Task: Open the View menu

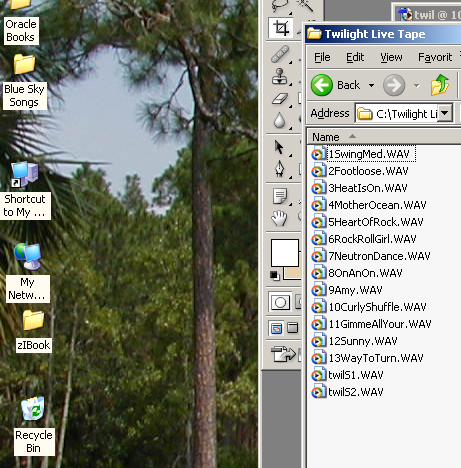Action: (x=391, y=57)
